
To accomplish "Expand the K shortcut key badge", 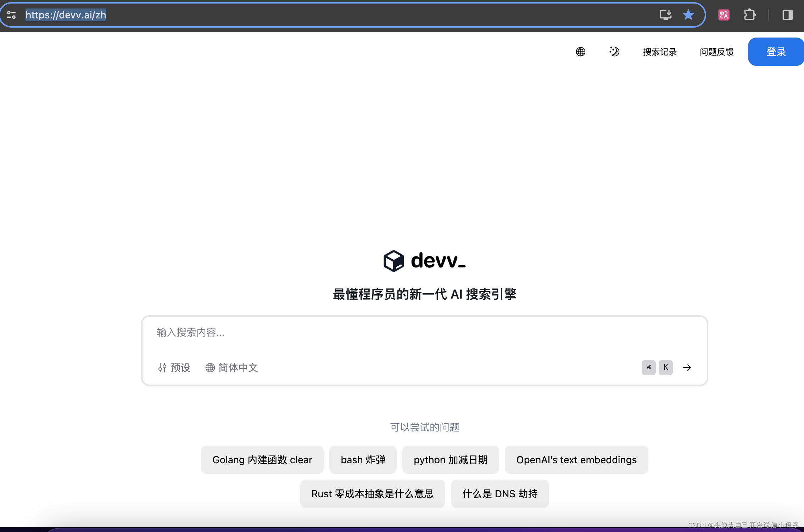I will [665, 367].
